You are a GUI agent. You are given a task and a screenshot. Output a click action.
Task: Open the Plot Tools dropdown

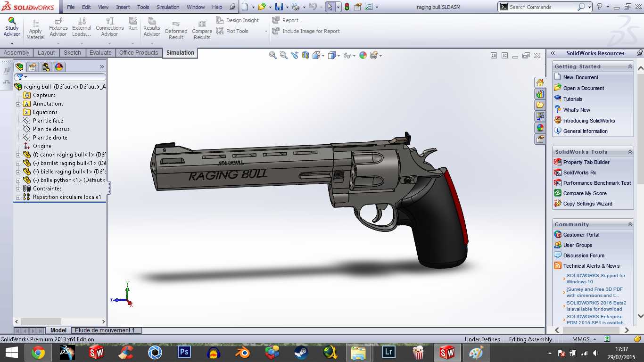tap(266, 31)
